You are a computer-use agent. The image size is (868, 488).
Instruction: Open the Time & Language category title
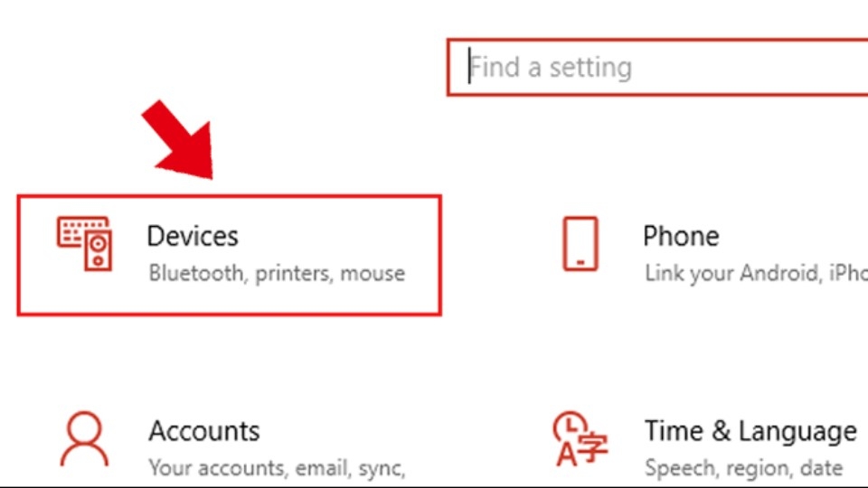[x=750, y=431]
